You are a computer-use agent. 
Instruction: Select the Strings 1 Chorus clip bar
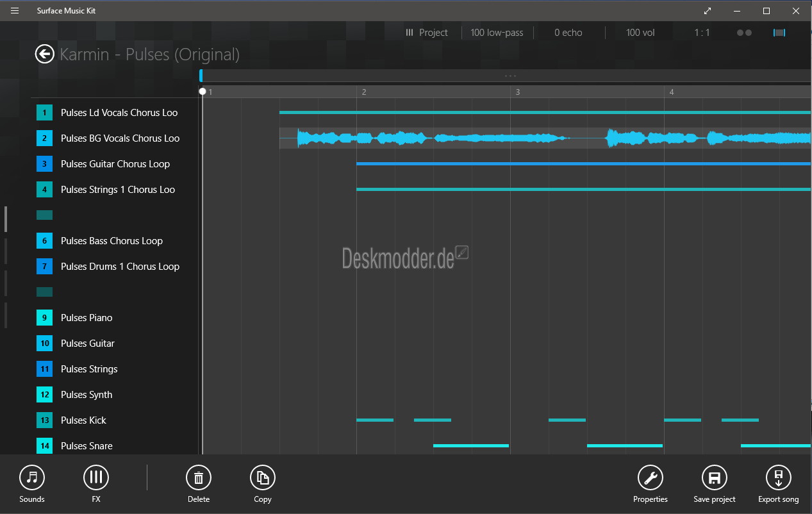click(584, 190)
